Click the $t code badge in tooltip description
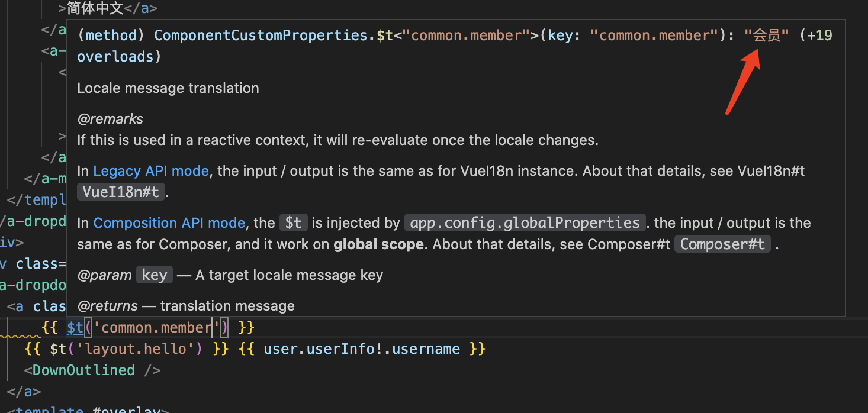 pos(294,223)
